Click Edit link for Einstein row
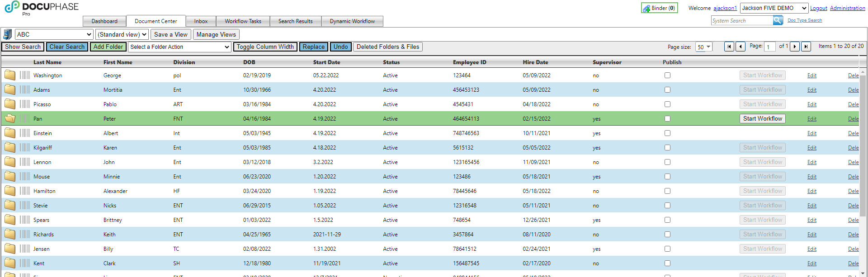The image size is (868, 277). (812, 133)
